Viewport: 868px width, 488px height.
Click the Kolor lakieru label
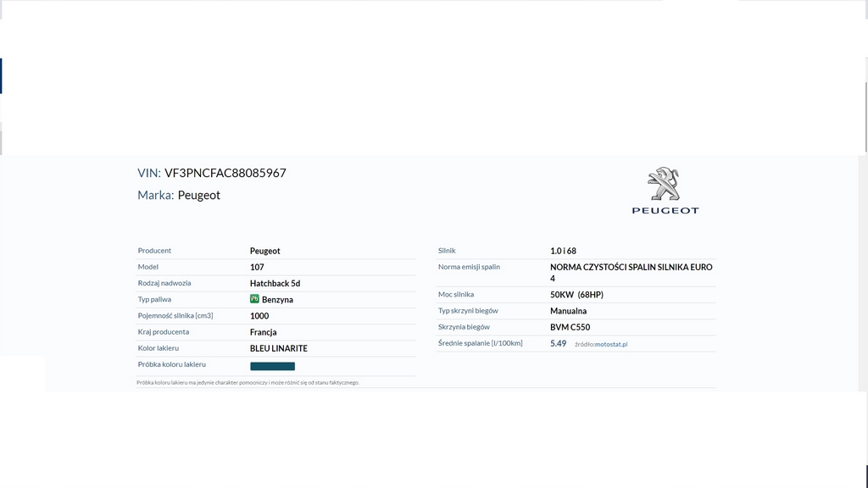(x=159, y=348)
